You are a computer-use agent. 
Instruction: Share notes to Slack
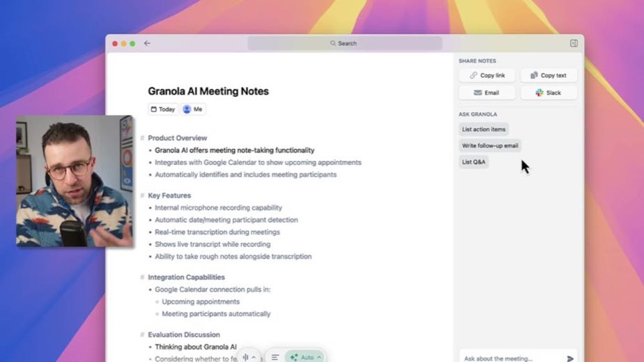pos(549,93)
